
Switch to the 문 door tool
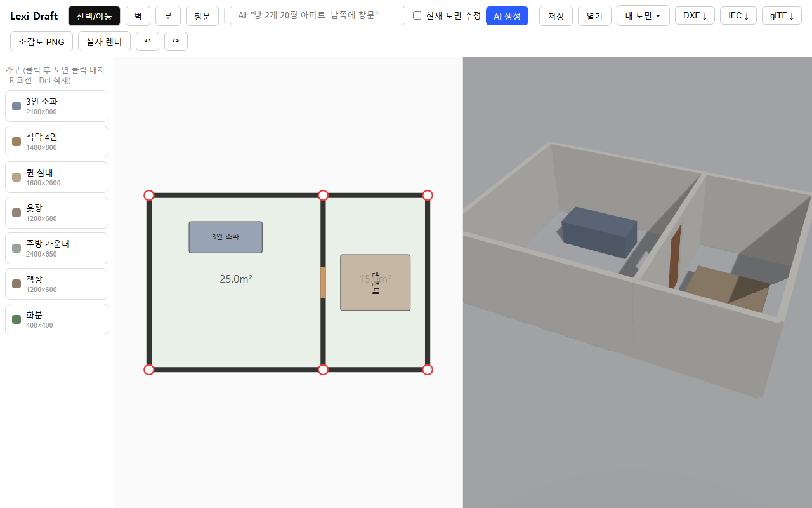pyautogui.click(x=168, y=16)
